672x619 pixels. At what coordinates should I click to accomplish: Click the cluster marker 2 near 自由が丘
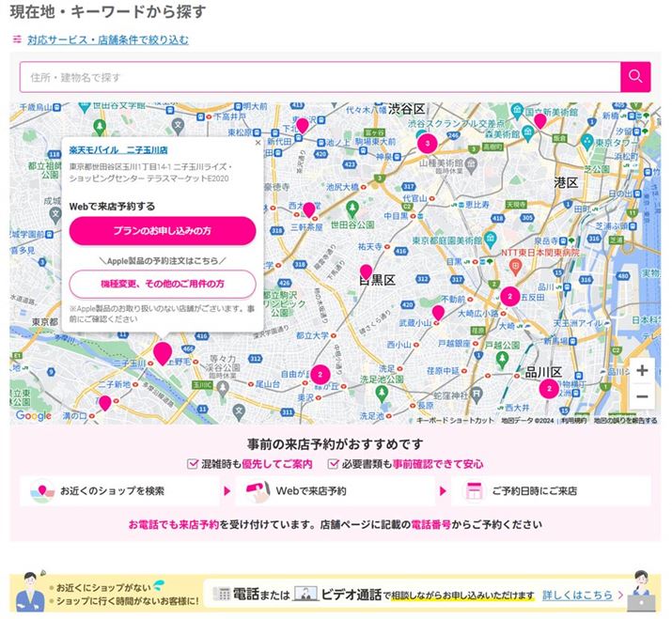click(x=320, y=374)
